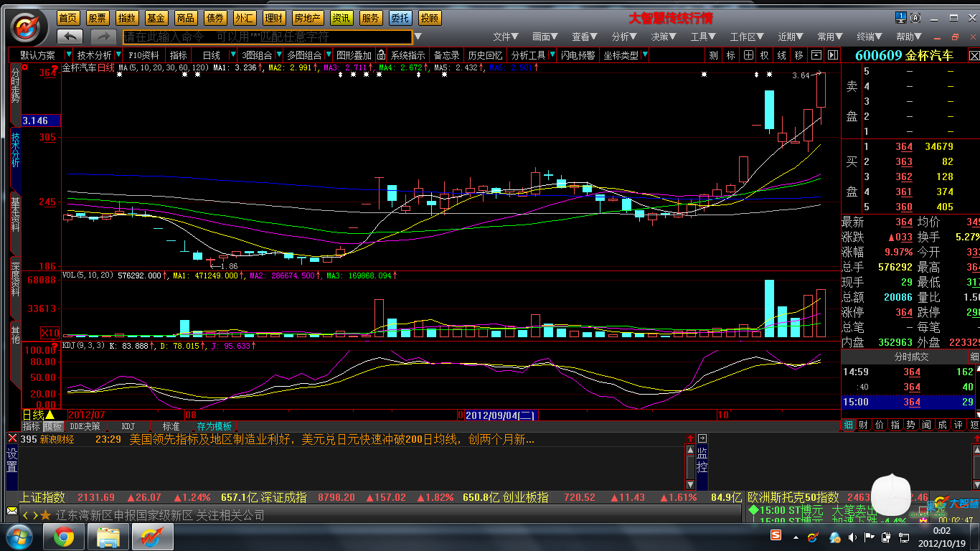Click the 移 move tool icon
This screenshot has height=551, width=980.
[799, 55]
